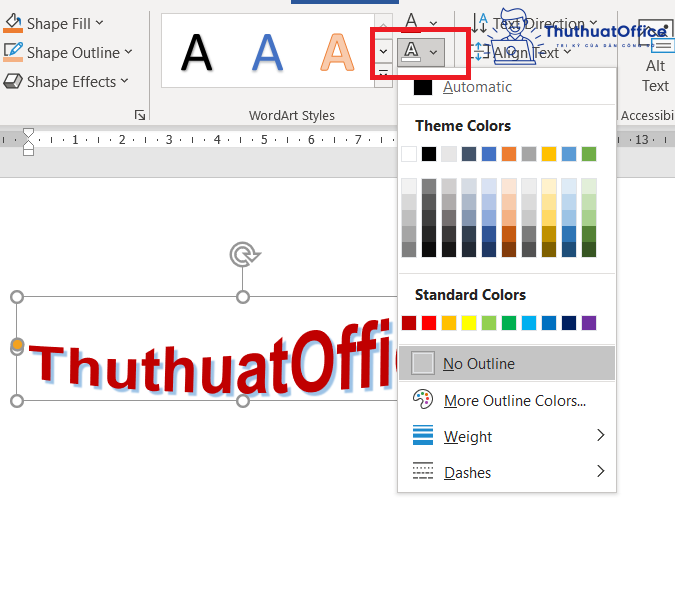Click the Text Direction icon
This screenshot has height=595, width=675.
click(480, 23)
